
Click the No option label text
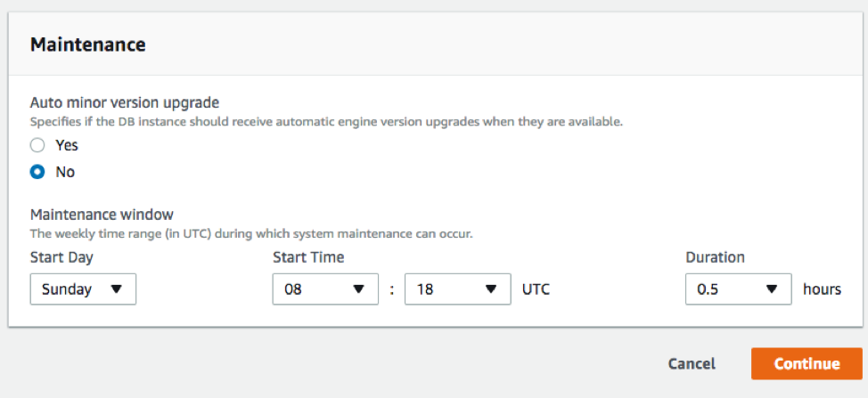[65, 172]
